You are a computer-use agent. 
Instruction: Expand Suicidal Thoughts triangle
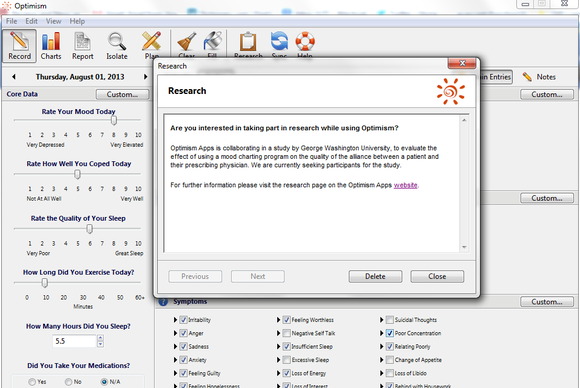point(381,320)
